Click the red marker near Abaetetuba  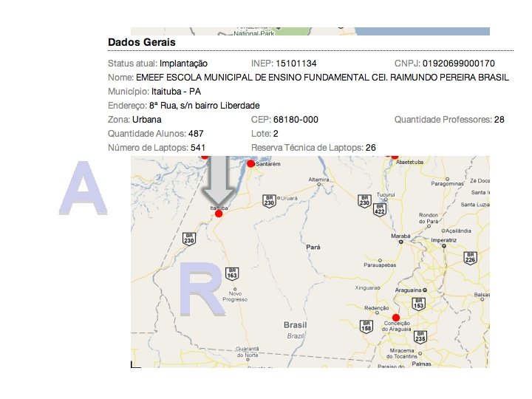[x=395, y=157]
